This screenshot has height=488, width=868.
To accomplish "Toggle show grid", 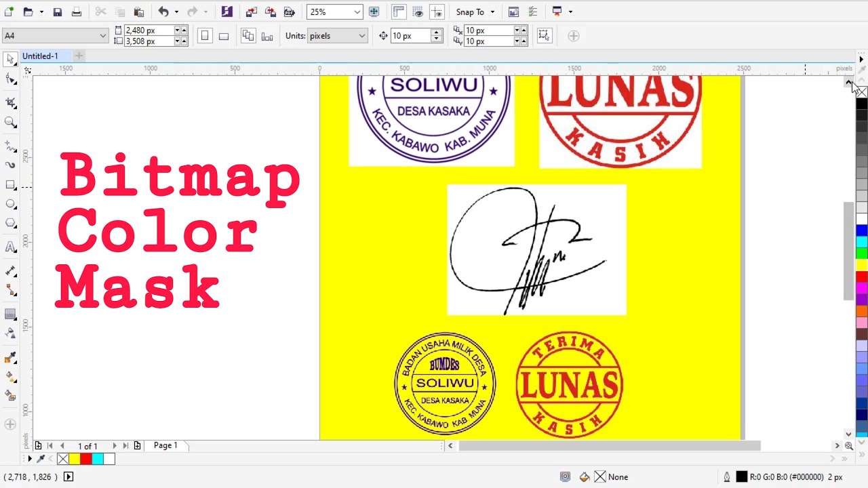I will click(418, 12).
